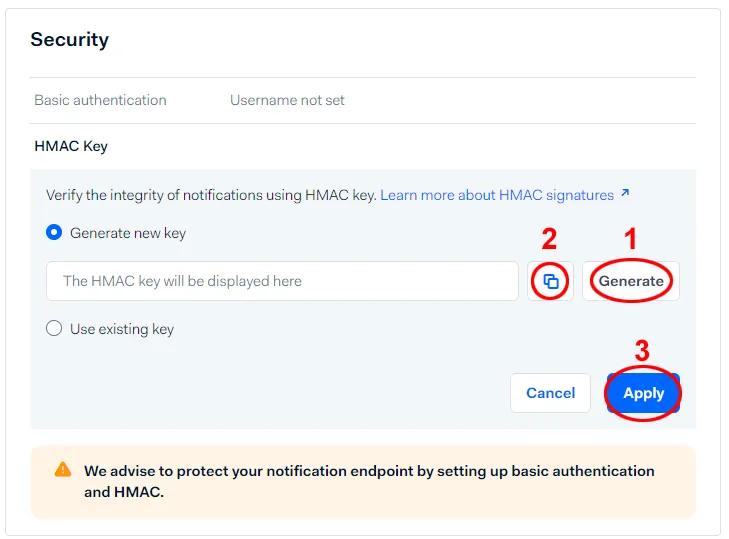
Task: Select the Generate new key radio button
Action: pyautogui.click(x=54, y=232)
